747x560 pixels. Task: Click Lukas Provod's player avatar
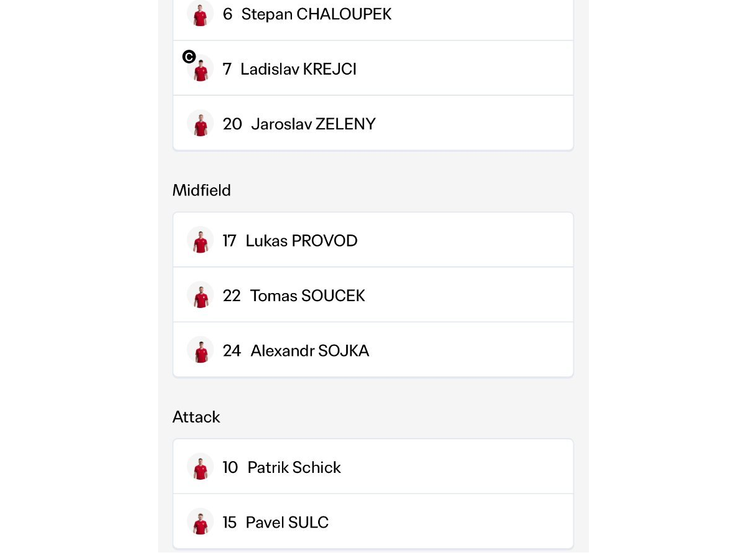200,240
